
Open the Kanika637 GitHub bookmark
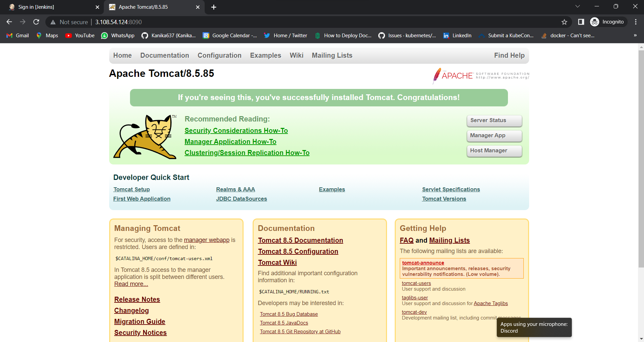pyautogui.click(x=169, y=36)
